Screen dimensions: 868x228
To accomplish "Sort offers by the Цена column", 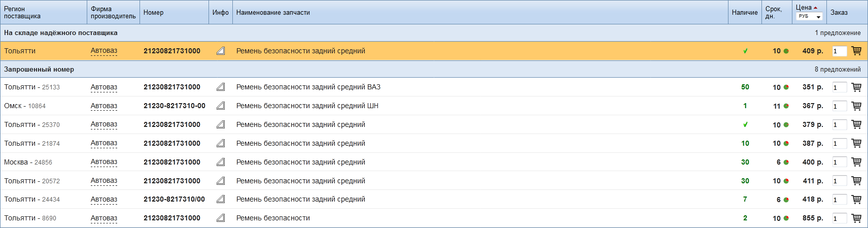I will coord(804,8).
